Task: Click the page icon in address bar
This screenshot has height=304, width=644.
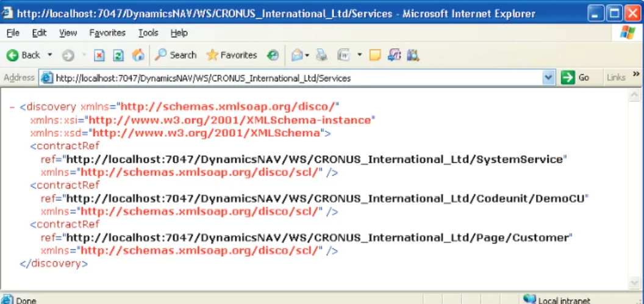Action: (x=48, y=78)
